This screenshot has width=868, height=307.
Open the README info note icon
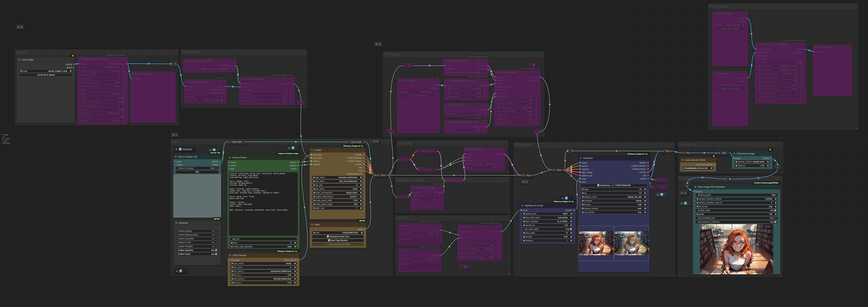[180, 149]
